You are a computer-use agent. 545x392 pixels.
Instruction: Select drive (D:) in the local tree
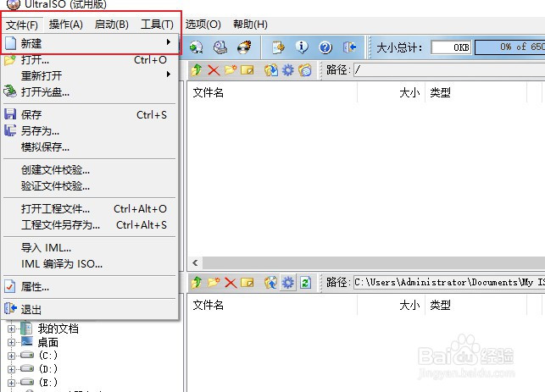(x=48, y=369)
